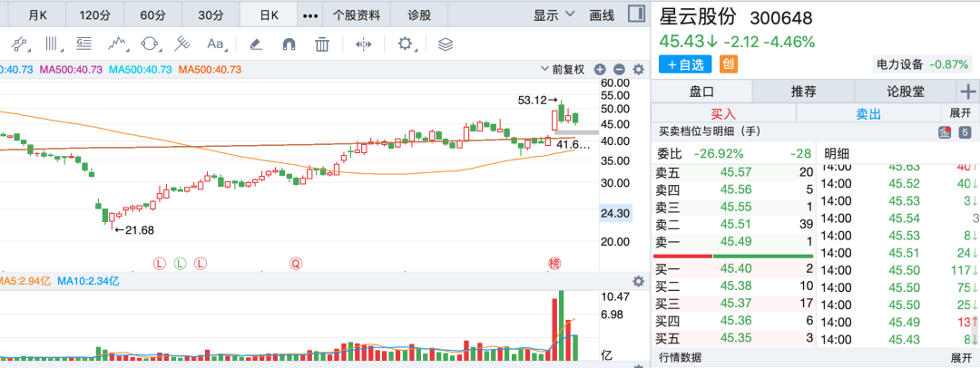Switch to the 论股堂 tab
The width and height of the screenshot is (980, 368).
pos(906,91)
